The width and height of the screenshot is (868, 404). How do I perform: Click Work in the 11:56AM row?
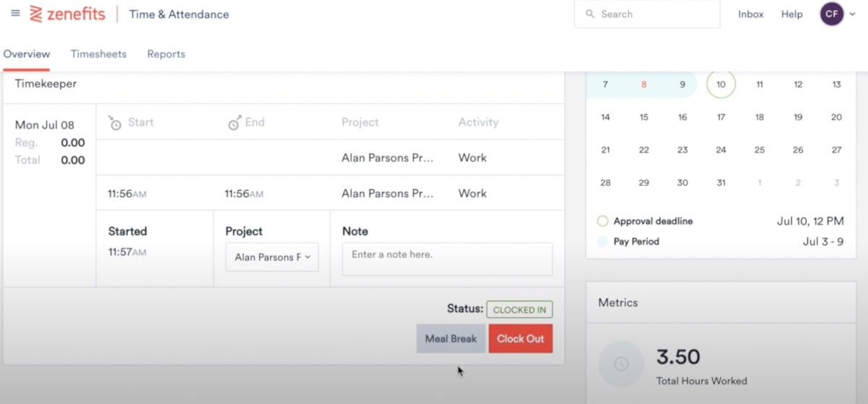click(472, 193)
